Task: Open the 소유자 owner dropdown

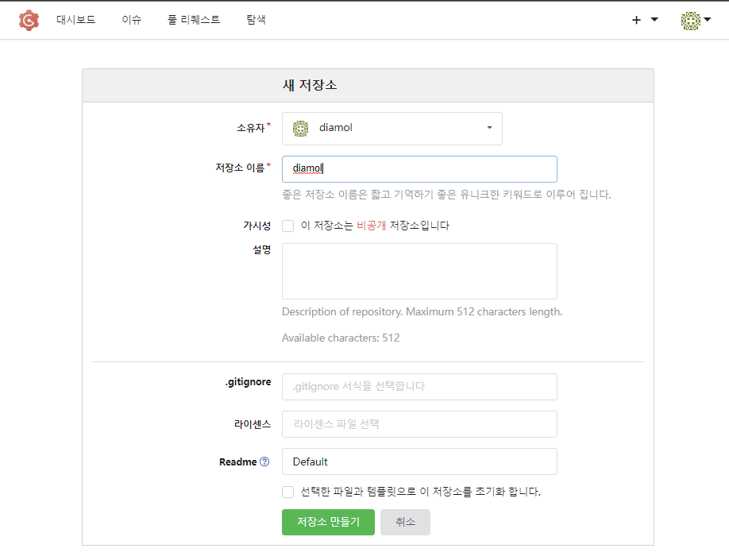Action: 392,129
